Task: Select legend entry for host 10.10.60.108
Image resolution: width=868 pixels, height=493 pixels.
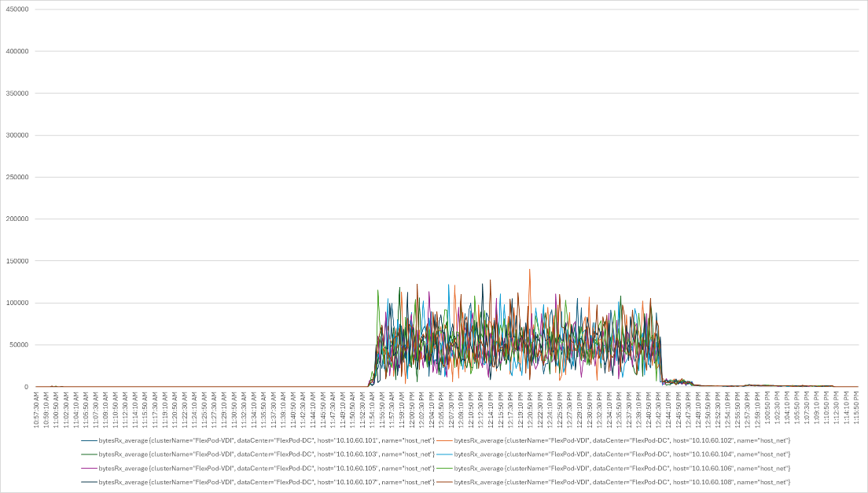Action: coord(613,483)
